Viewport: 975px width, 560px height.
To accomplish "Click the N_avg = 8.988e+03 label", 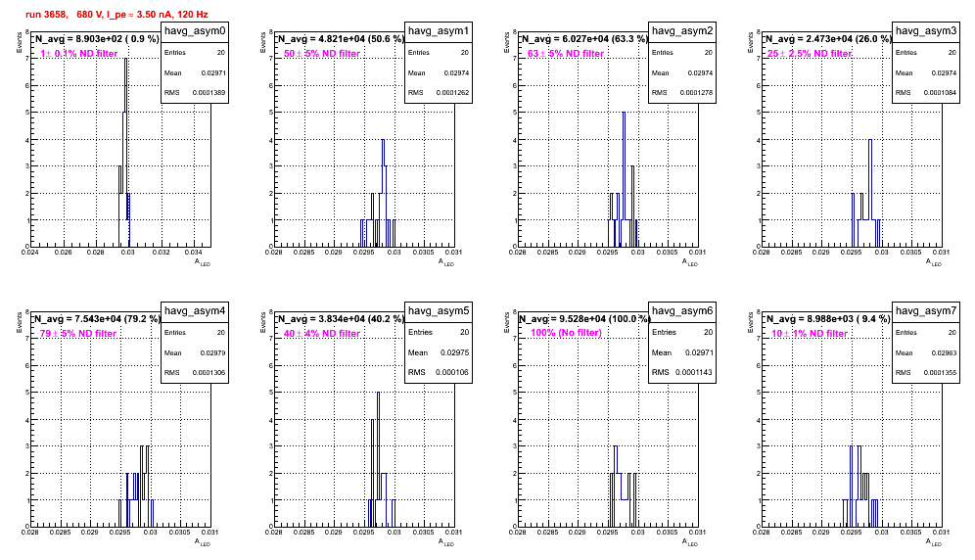I will (827, 318).
